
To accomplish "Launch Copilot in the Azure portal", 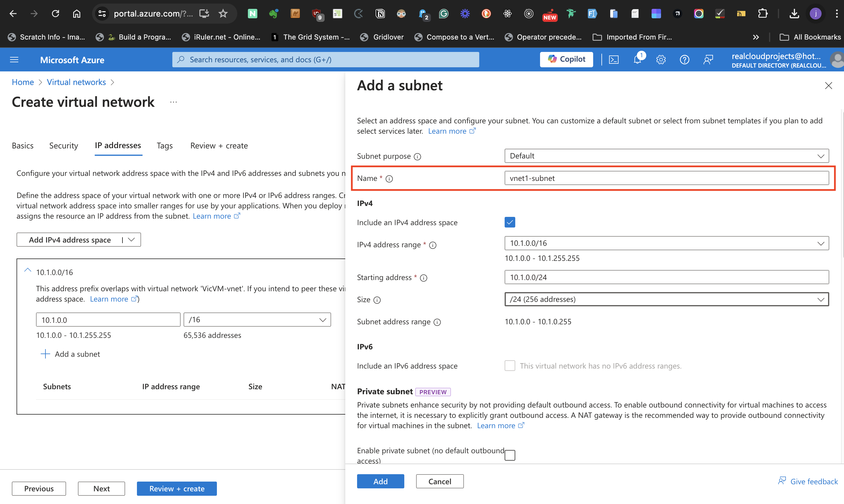I will pyautogui.click(x=566, y=59).
